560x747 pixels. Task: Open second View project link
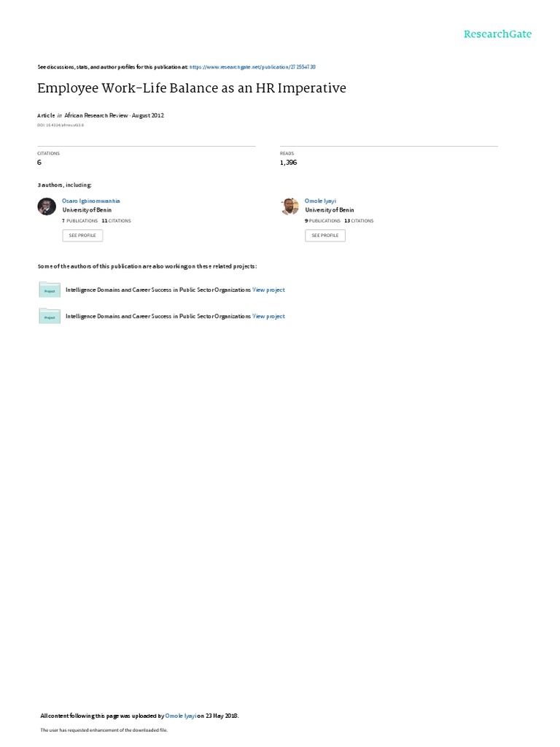pyautogui.click(x=268, y=317)
